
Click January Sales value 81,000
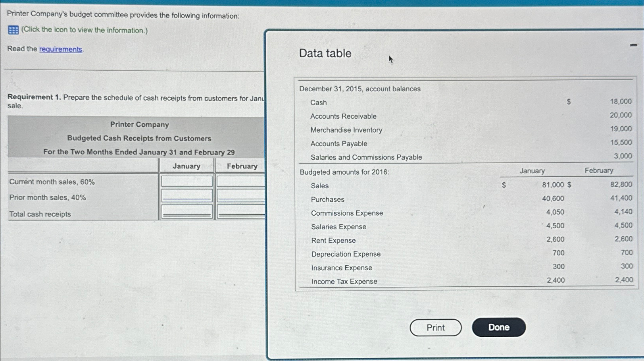point(553,185)
